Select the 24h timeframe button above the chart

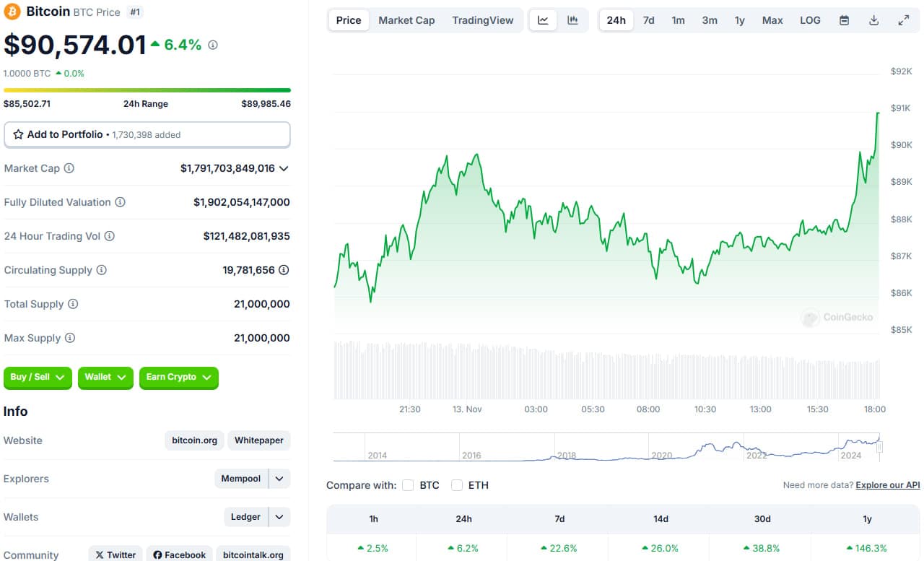[616, 20]
